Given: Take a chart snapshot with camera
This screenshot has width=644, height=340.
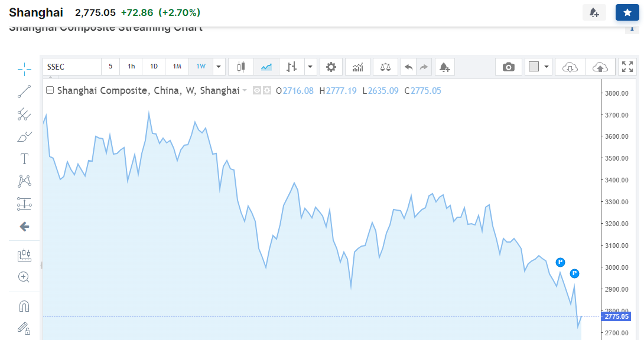Looking at the screenshot, I should point(509,67).
